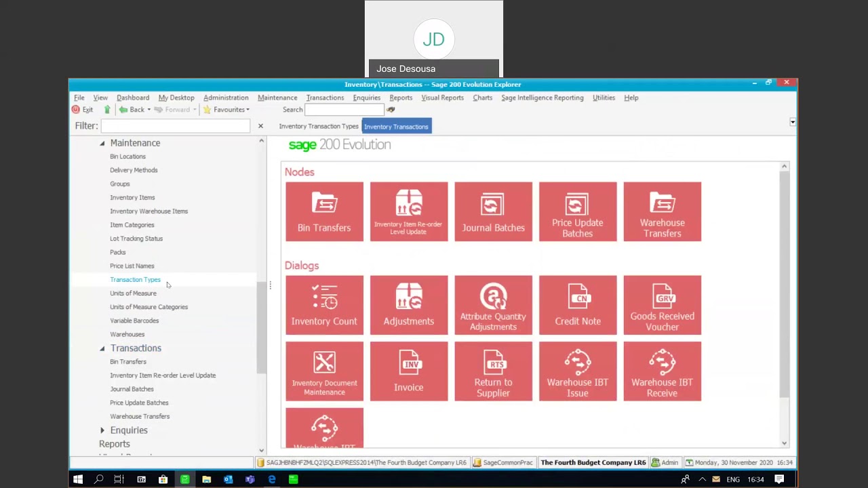Open the Windows Start menu
Image resolution: width=868 pixels, height=488 pixels.
coord(78,480)
